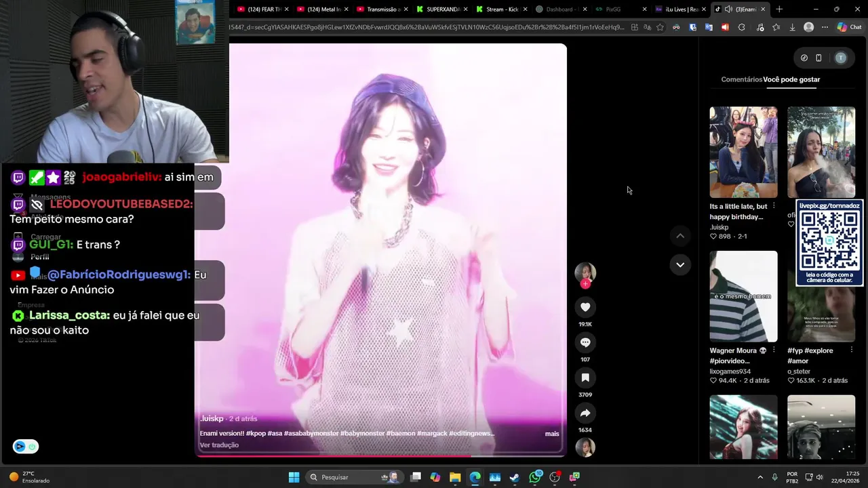This screenshot has height=488, width=868.
Task: Open comments via the speech bubble icon
Action: point(585,342)
